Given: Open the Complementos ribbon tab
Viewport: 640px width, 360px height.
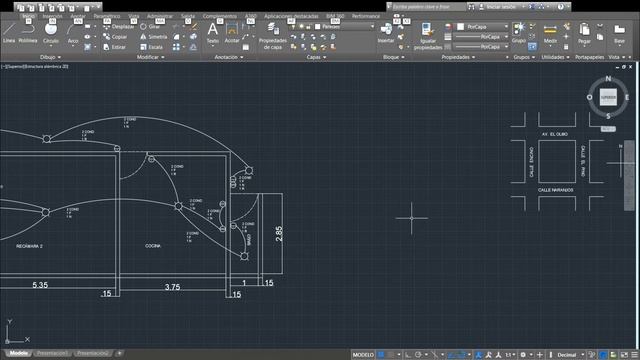Looking at the screenshot, I should 220,16.
